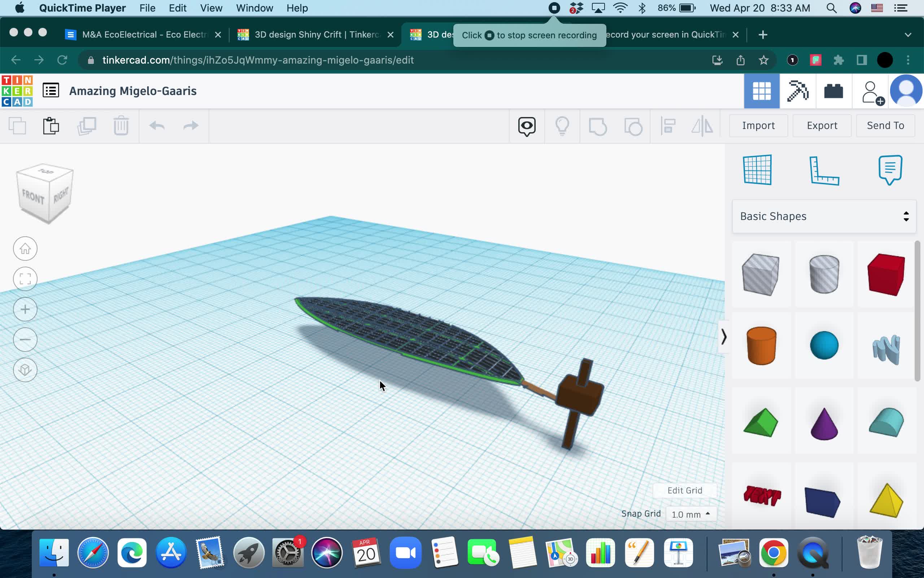Click the Ungroup shapes icon

pyautogui.click(x=633, y=126)
